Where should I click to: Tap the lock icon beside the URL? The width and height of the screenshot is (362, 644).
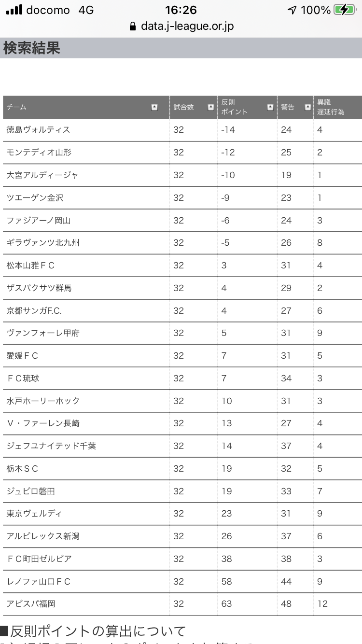click(x=133, y=27)
